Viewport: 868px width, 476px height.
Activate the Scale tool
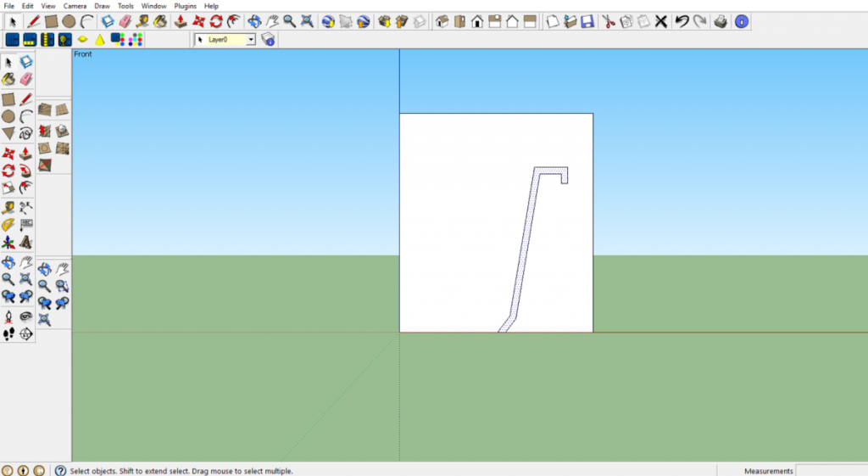click(x=8, y=188)
